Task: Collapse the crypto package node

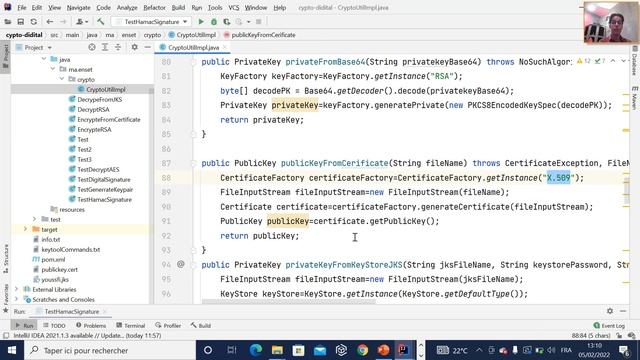Action: point(62,79)
